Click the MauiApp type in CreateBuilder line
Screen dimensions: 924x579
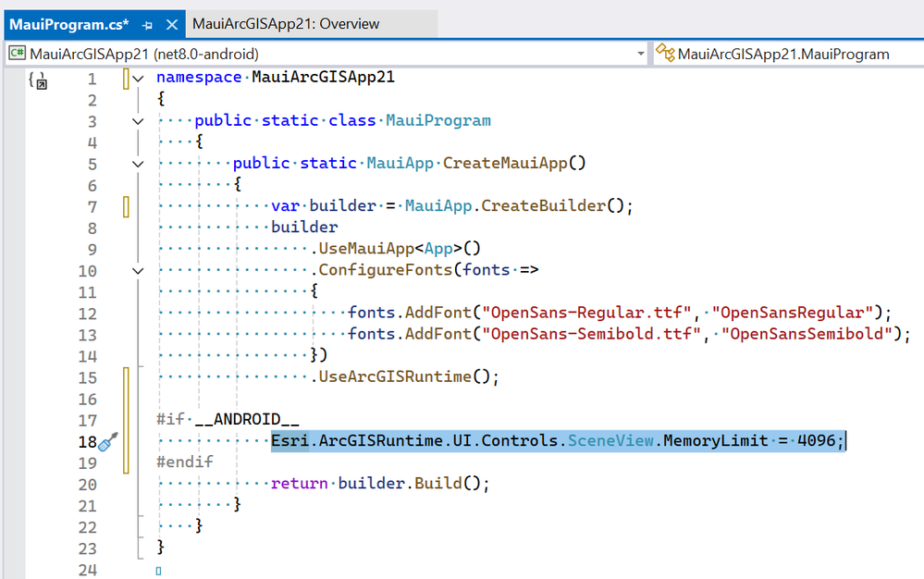[437, 205]
